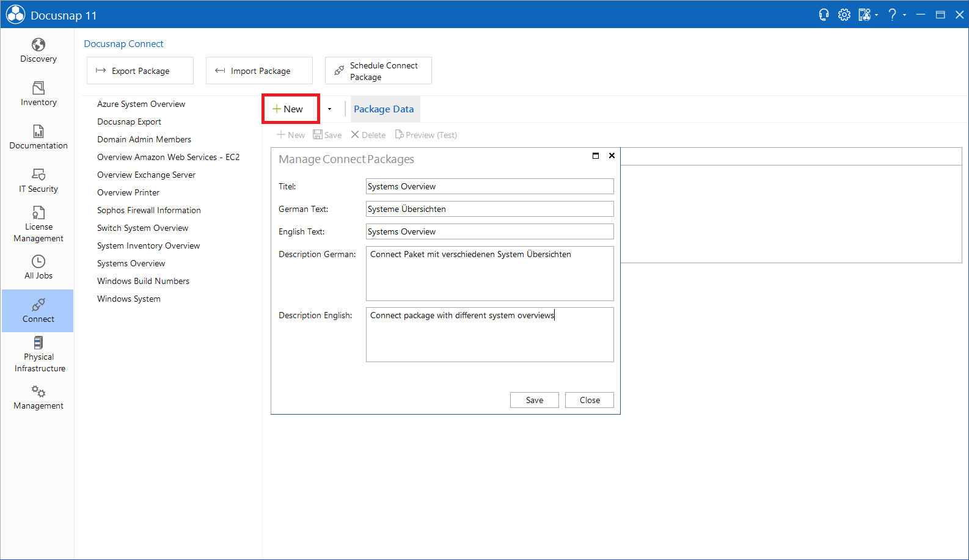Go to Documentation section
969x560 pixels.
pyautogui.click(x=38, y=137)
